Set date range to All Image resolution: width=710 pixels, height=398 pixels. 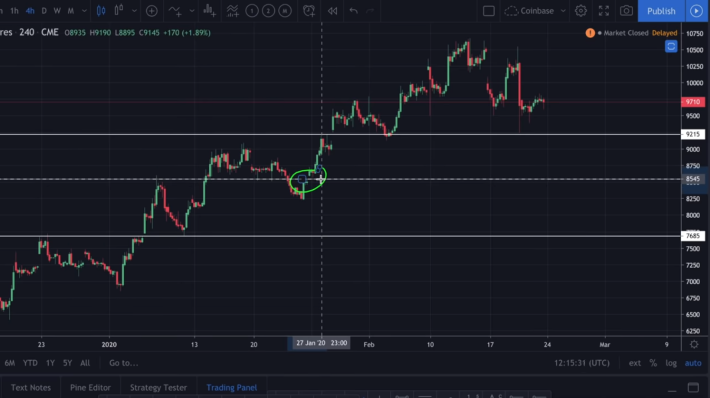pyautogui.click(x=85, y=363)
